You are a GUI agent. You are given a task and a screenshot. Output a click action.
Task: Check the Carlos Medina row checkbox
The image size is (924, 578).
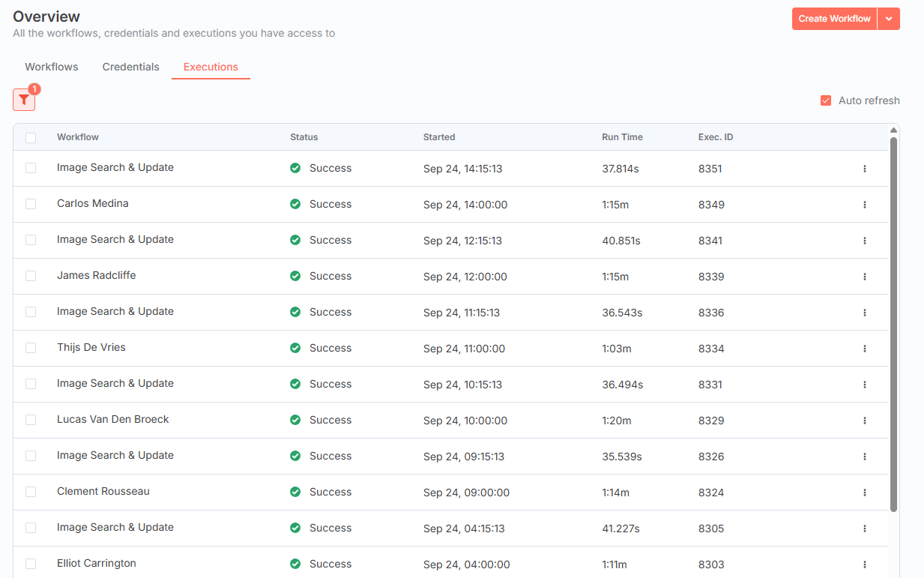point(31,204)
